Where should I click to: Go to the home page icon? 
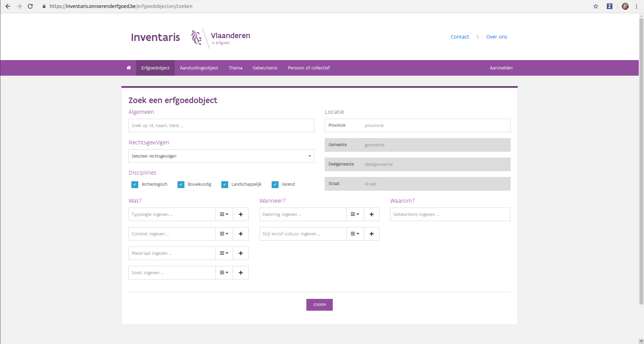point(129,68)
